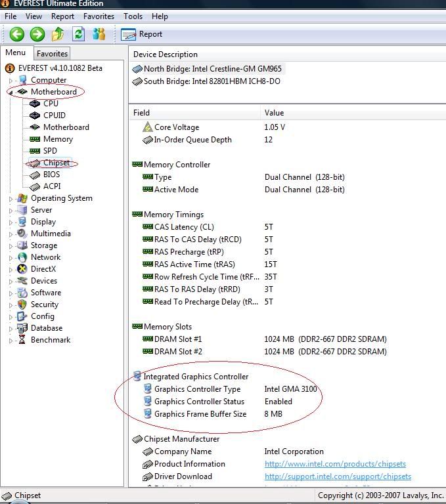Expand the Software tree node
The width and height of the screenshot is (446, 504).
point(11,293)
